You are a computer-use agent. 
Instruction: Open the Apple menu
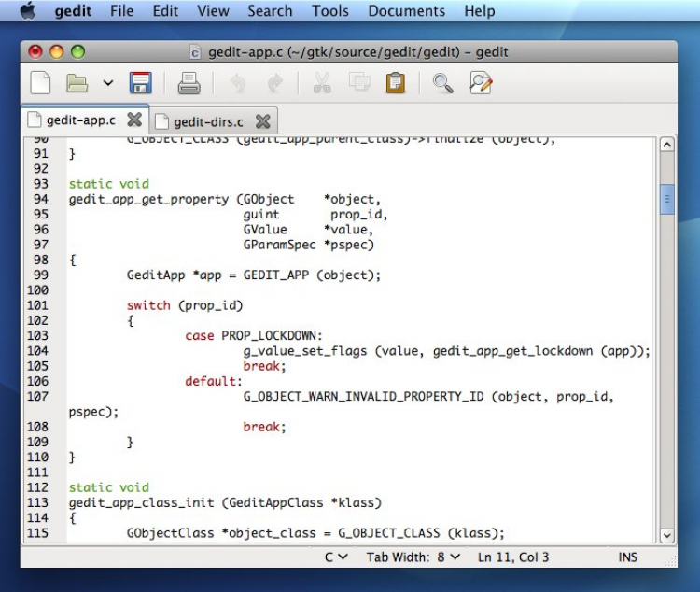tap(28, 10)
